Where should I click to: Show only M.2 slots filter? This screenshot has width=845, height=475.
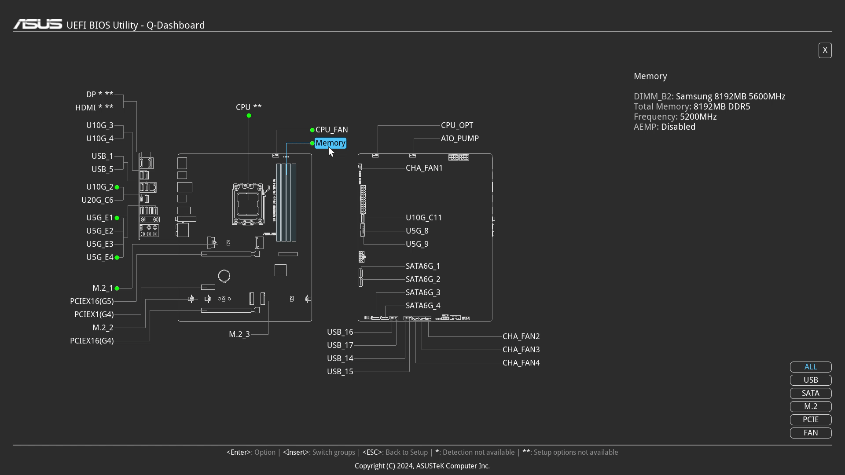[811, 407]
